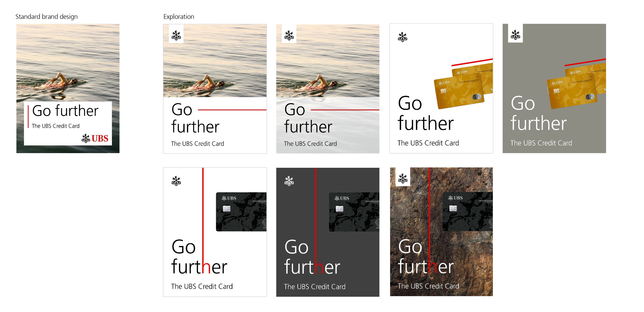This screenshot has width=644, height=312.
Task: Click the "Exploration" heading
Action: click(x=179, y=17)
